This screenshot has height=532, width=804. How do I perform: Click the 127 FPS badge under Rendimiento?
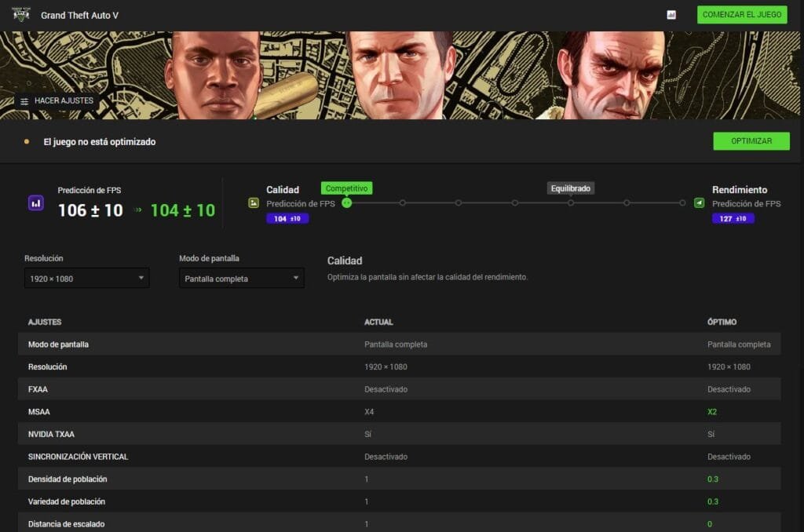733,219
